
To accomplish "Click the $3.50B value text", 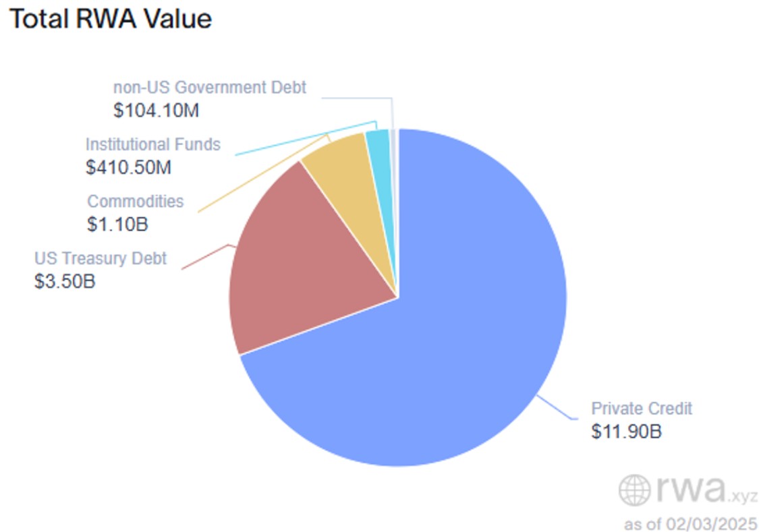I will click(65, 281).
